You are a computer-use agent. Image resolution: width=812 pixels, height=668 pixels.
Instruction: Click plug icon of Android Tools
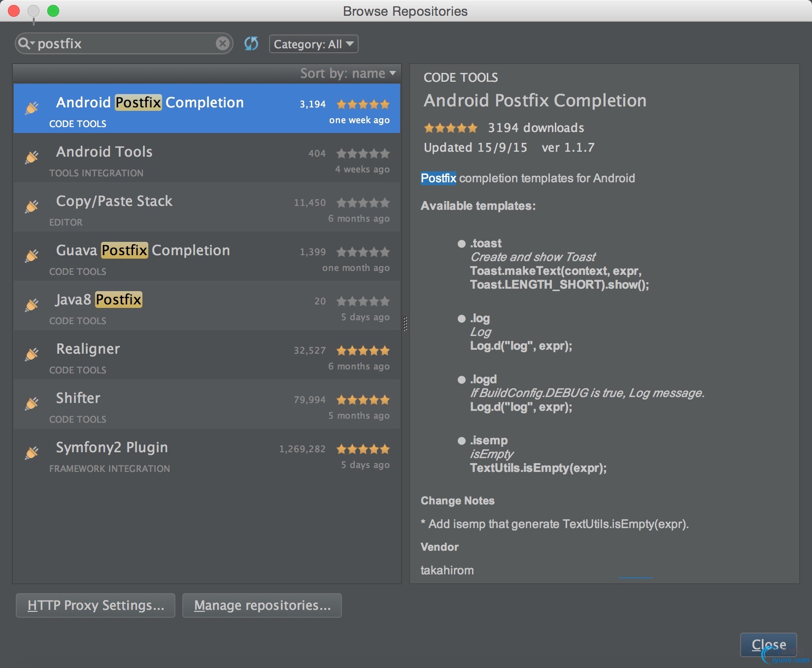click(32, 157)
